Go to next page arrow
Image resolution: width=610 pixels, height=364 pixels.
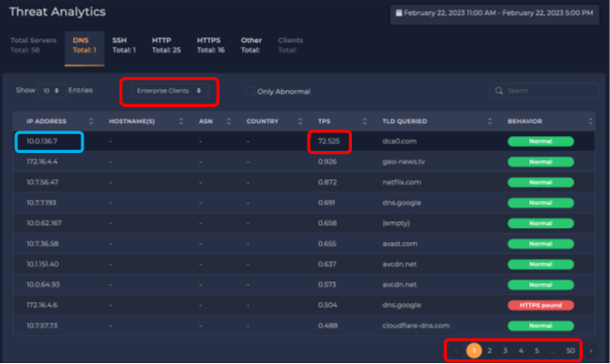pyautogui.click(x=591, y=351)
